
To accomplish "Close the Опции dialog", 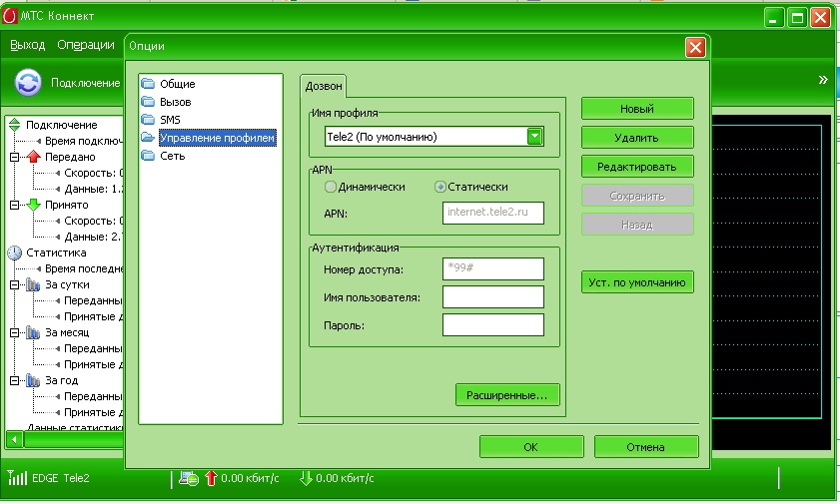I will click(695, 48).
